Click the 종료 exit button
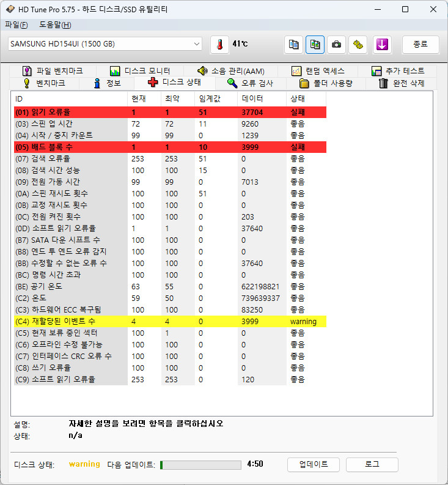This screenshot has height=485, width=448. click(x=420, y=45)
